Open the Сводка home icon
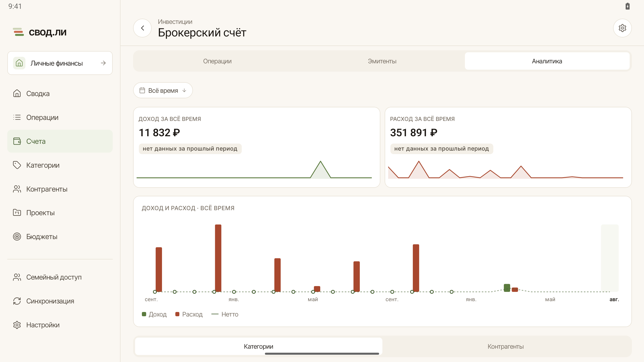 click(x=17, y=94)
